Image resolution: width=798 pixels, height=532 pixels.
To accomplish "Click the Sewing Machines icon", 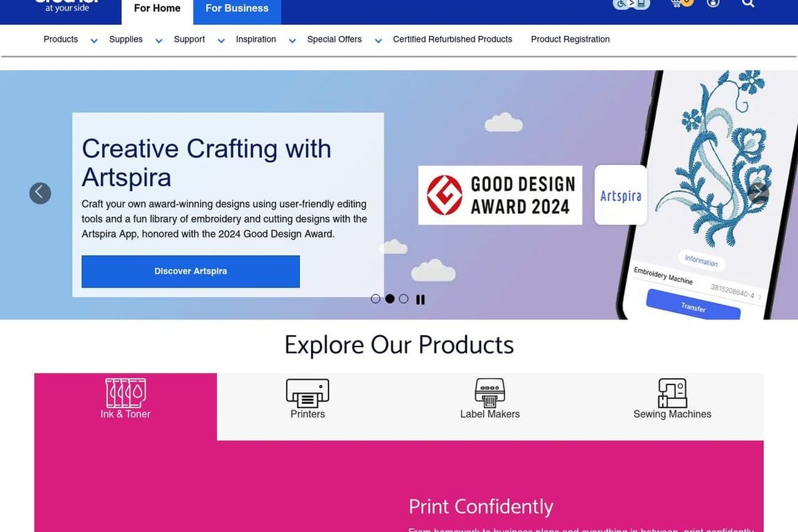I will tap(673, 393).
